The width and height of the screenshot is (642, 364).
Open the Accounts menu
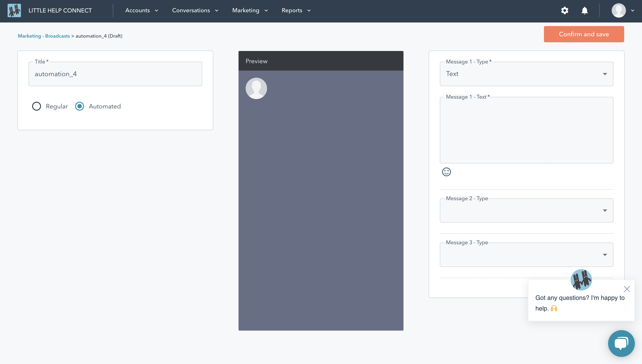142,10
